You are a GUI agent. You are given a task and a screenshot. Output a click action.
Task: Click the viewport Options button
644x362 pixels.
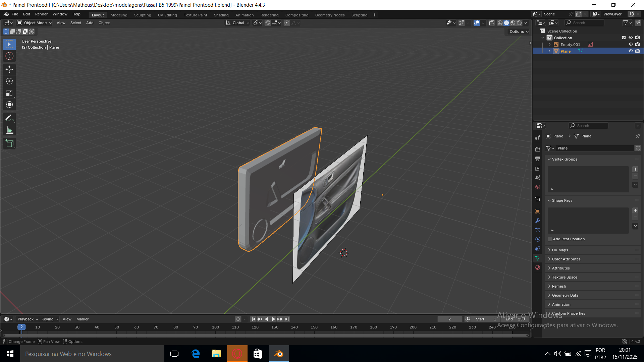[519, 32]
